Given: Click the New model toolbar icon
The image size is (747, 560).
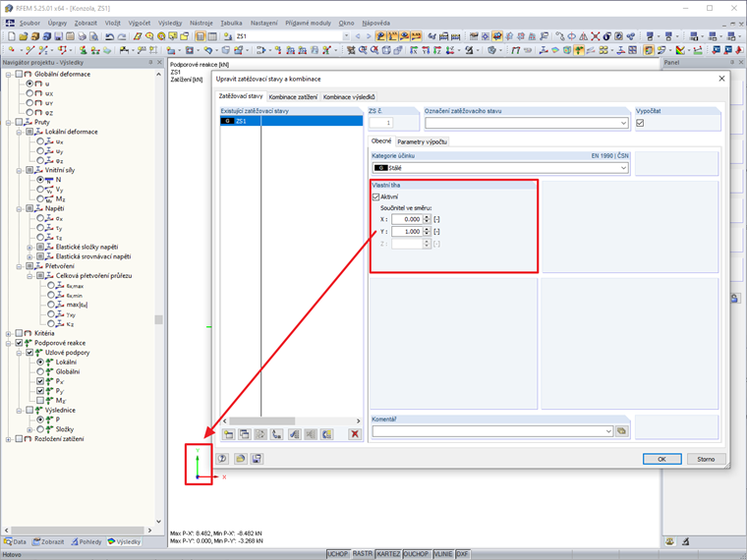Looking at the screenshot, I should (x=12, y=36).
